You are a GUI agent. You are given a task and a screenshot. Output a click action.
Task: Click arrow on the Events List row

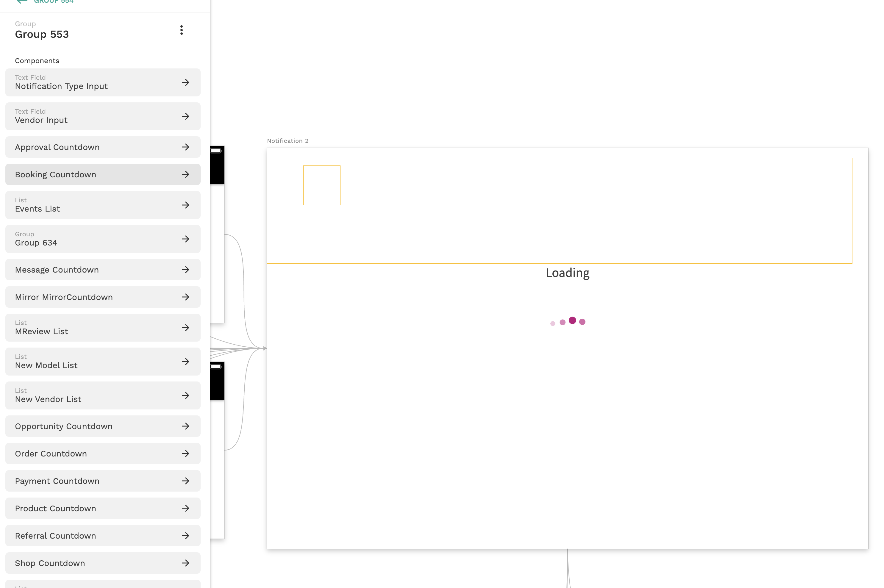point(185,205)
